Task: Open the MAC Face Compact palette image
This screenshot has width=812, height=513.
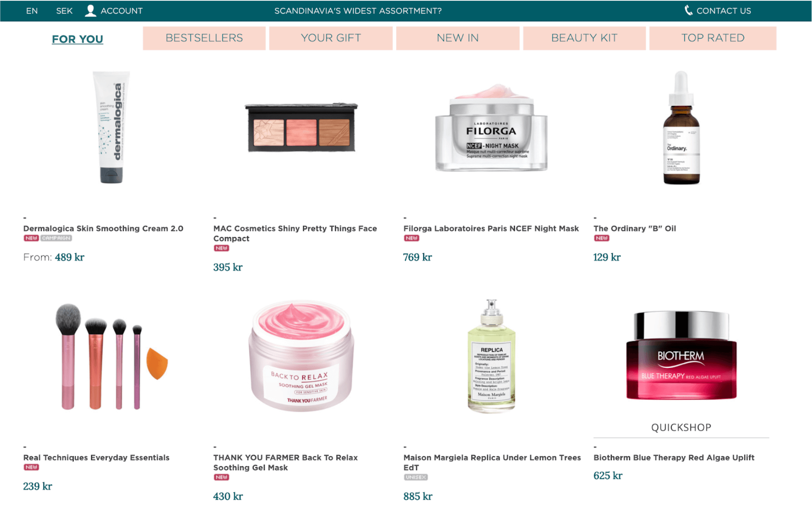Action: 301,127
